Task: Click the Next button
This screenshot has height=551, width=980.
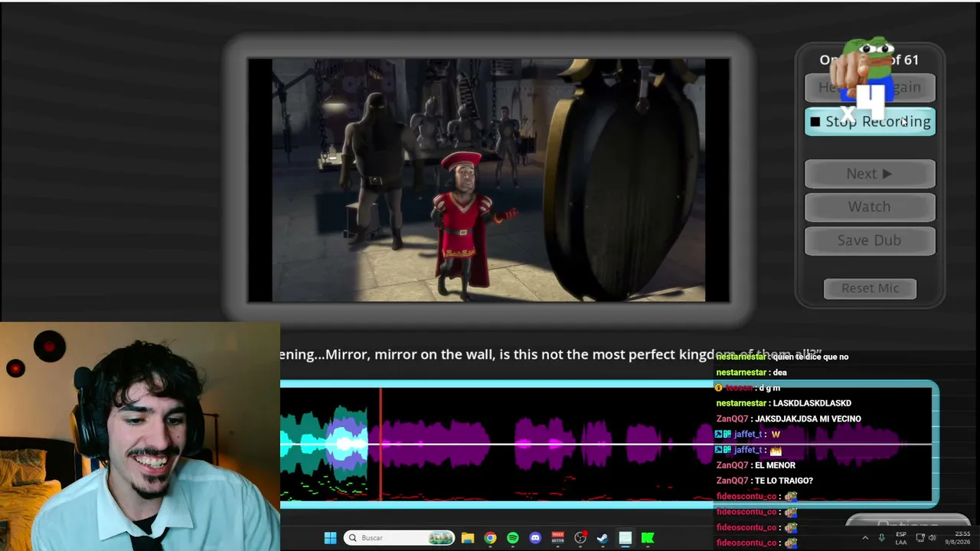Action: 870,174
